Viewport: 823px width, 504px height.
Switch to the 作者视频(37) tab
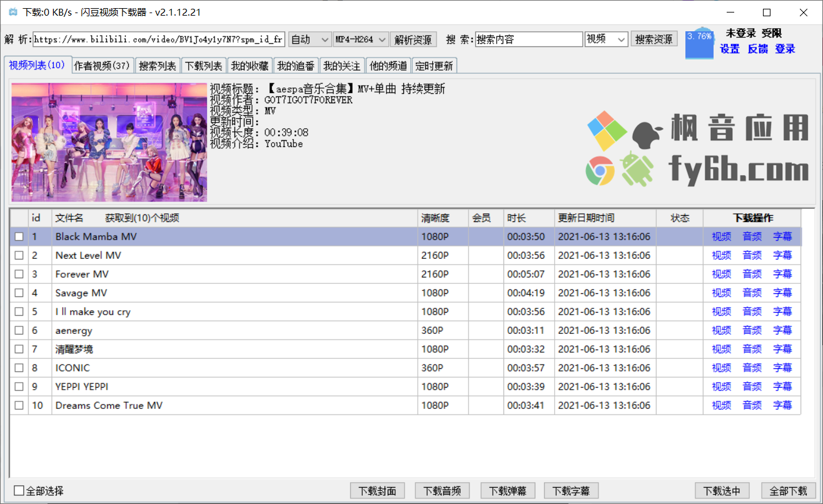point(102,66)
